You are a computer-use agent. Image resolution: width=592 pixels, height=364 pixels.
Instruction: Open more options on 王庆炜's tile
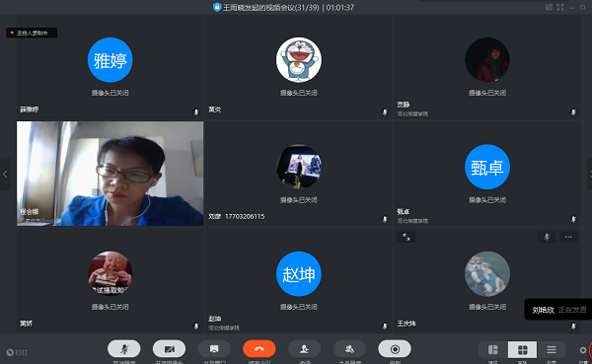(x=568, y=237)
